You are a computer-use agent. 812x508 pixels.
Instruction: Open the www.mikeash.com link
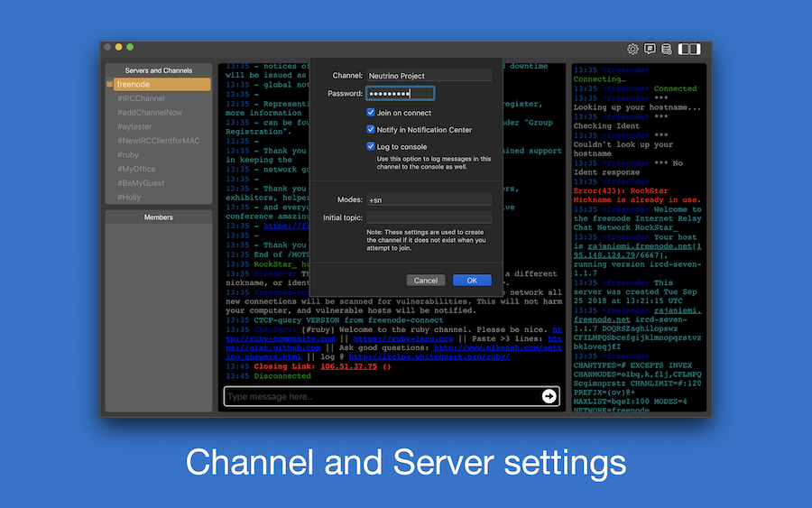click(393, 352)
